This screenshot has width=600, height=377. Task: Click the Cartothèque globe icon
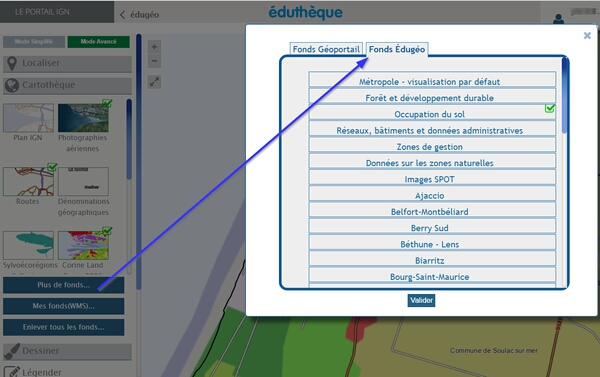coord(12,85)
